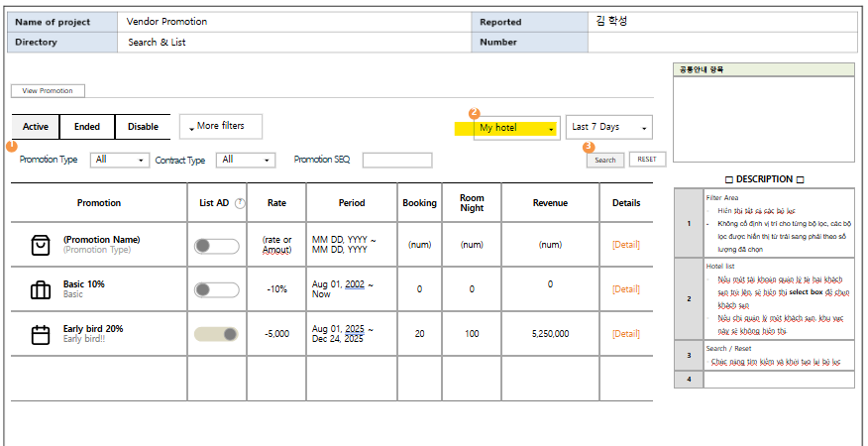Image resolution: width=868 pixels, height=446 pixels.
Task: Click orange annotation marker number 1
Action: pyautogui.click(x=11, y=146)
